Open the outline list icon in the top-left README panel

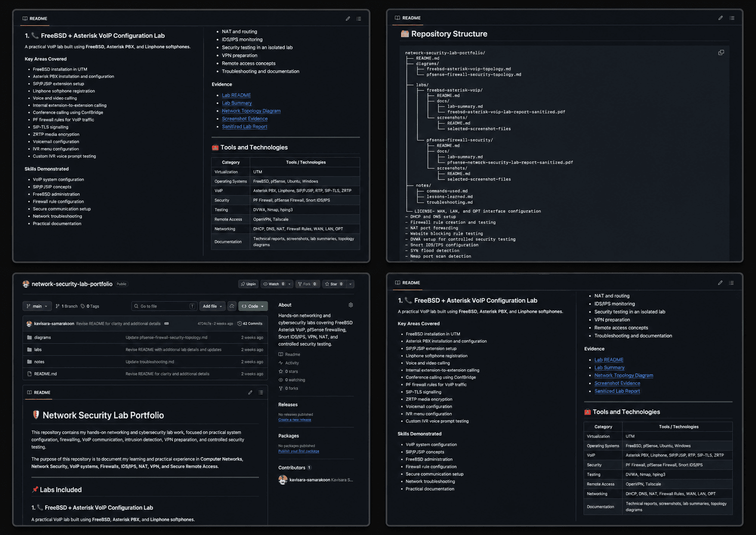pos(358,19)
